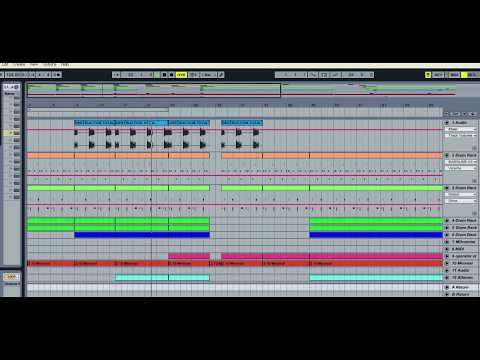The width and height of the screenshot is (480, 360).
Task: Select the 2 Drum Rack track name
Action: tap(464, 155)
